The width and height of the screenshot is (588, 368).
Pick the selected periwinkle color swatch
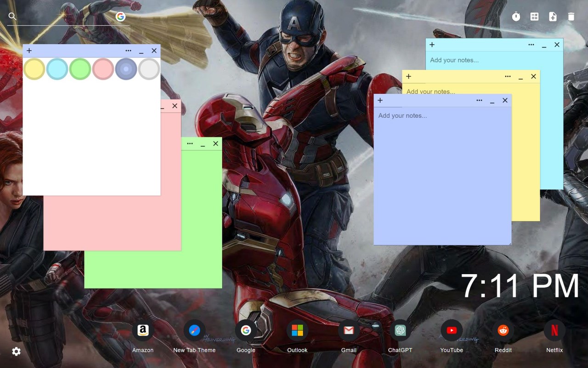tap(126, 69)
